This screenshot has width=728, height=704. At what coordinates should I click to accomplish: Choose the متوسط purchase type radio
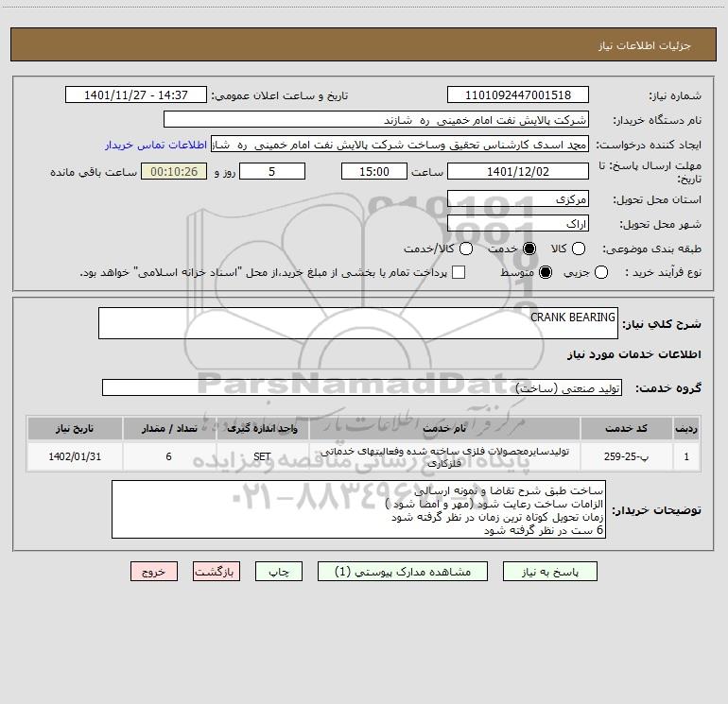coord(546,272)
